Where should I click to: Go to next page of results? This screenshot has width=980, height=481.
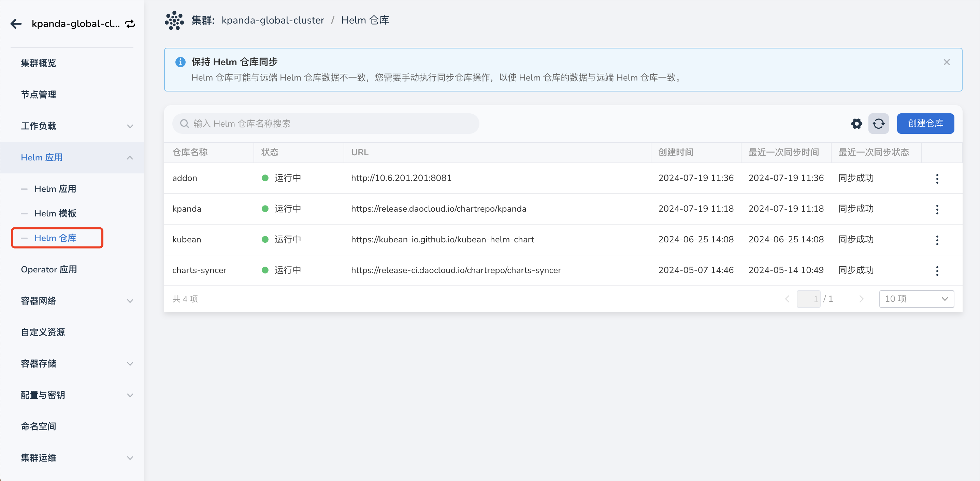(x=861, y=299)
